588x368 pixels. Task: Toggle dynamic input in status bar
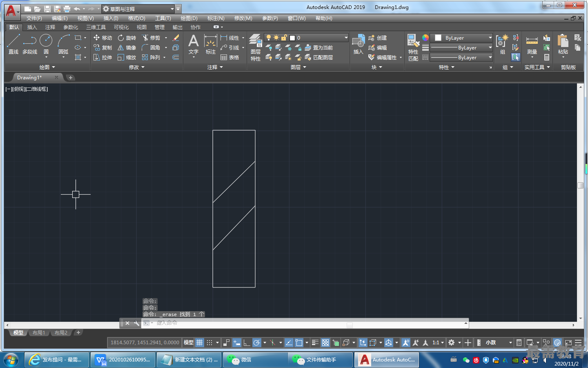pyautogui.click(x=236, y=343)
